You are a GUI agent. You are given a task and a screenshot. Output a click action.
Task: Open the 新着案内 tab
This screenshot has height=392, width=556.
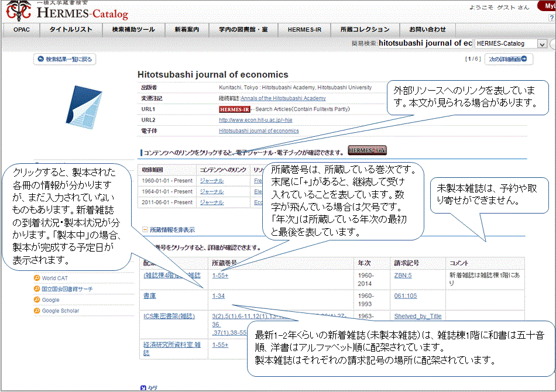[x=187, y=30]
